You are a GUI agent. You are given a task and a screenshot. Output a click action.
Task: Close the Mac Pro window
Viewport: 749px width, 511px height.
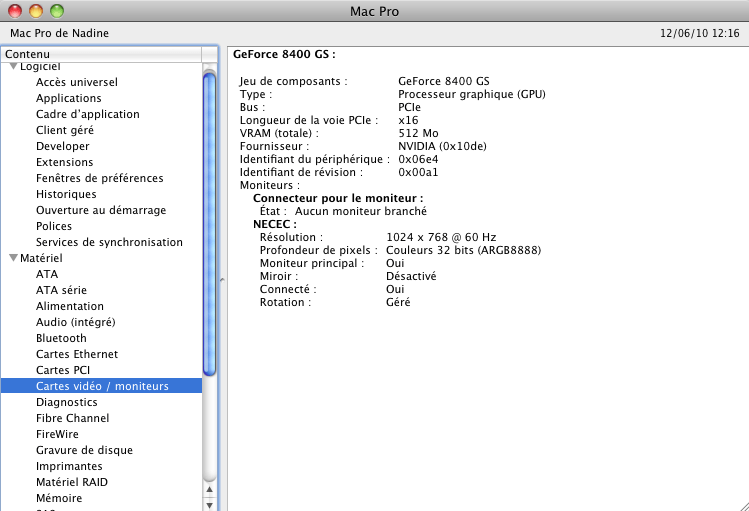click(x=15, y=11)
